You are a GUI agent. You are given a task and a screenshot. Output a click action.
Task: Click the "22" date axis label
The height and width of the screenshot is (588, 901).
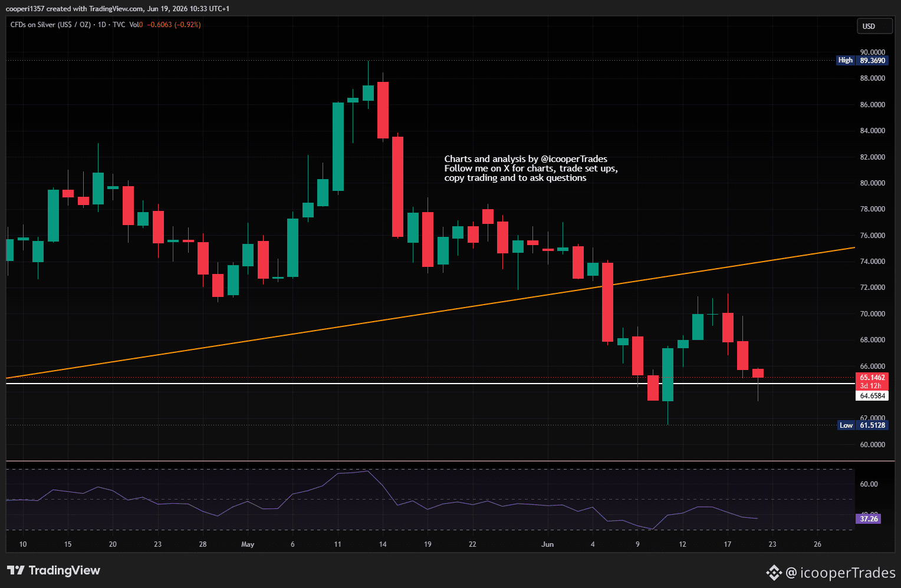click(x=472, y=544)
